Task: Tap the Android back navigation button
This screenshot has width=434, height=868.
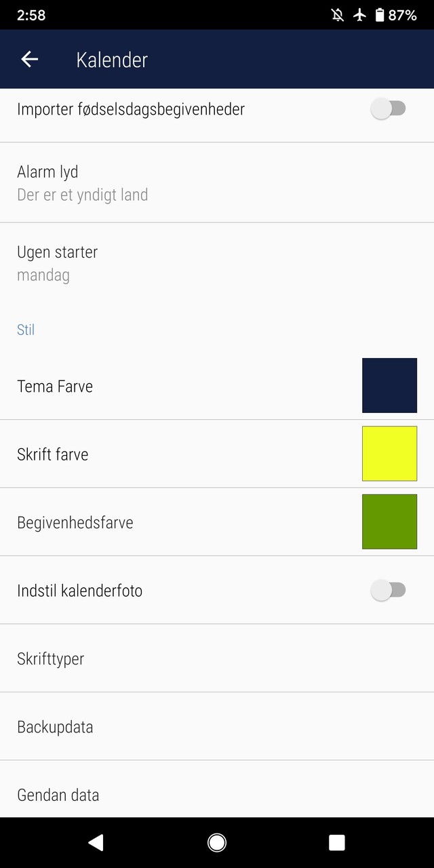Action: coord(96,842)
